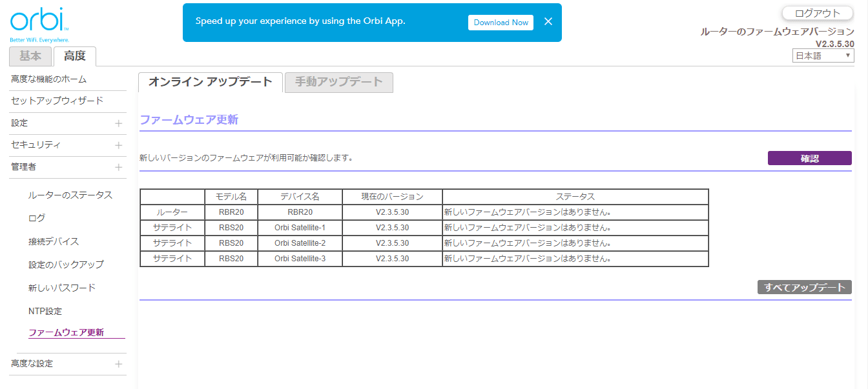This screenshot has width=868, height=389.
Task: Select the オンライン アップデート tab
Action: click(210, 82)
